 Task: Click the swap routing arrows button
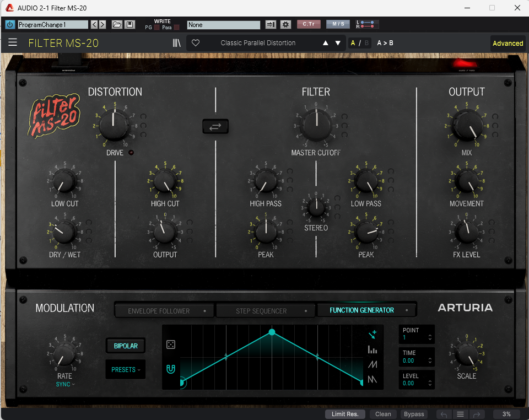click(215, 127)
